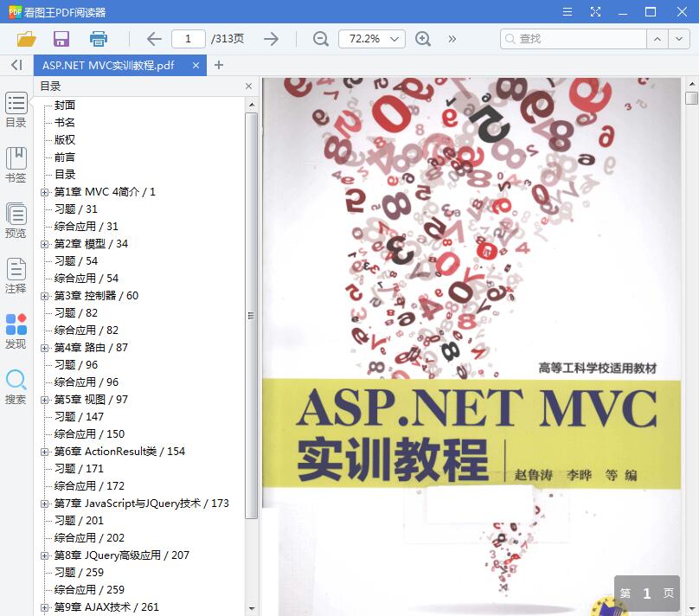The image size is (699, 616).
Task: Jump to 封面 in outline
Action: point(65,106)
